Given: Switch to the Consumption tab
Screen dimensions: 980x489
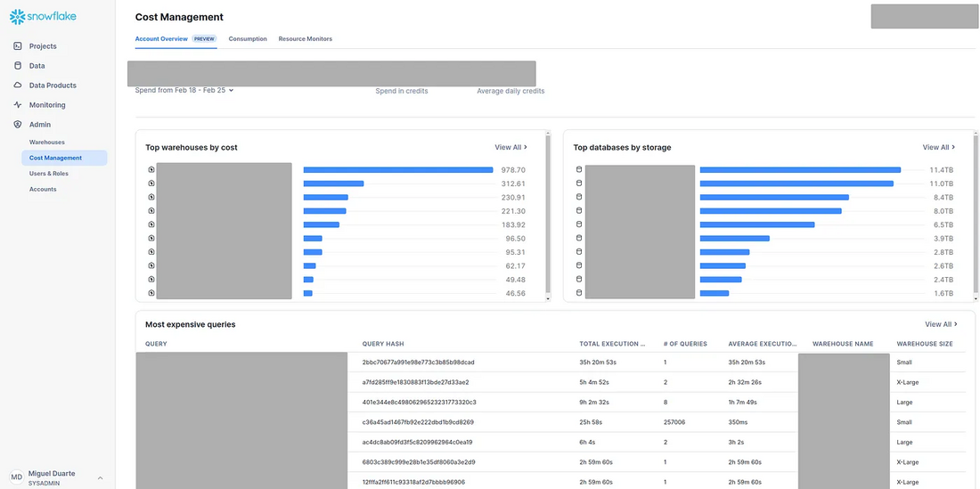Looking at the screenshot, I should tap(248, 39).
